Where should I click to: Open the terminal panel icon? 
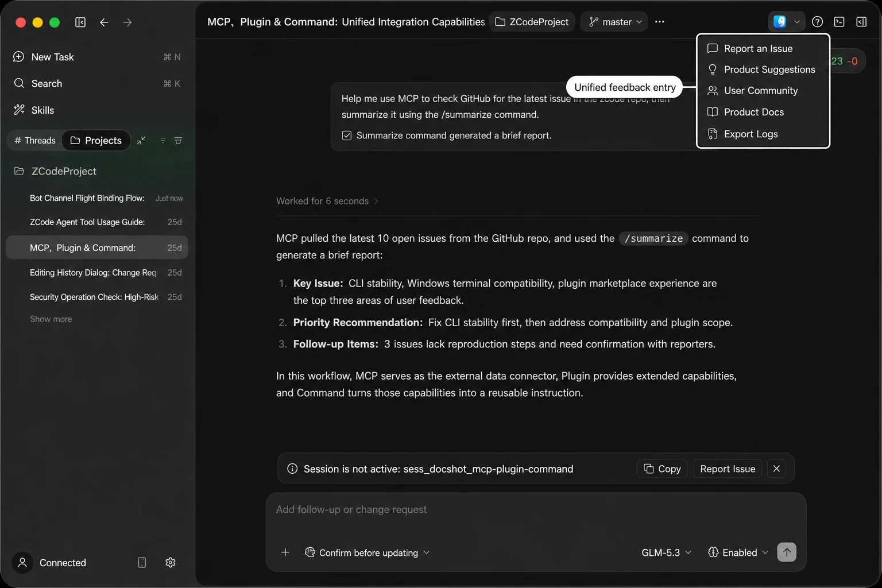840,22
